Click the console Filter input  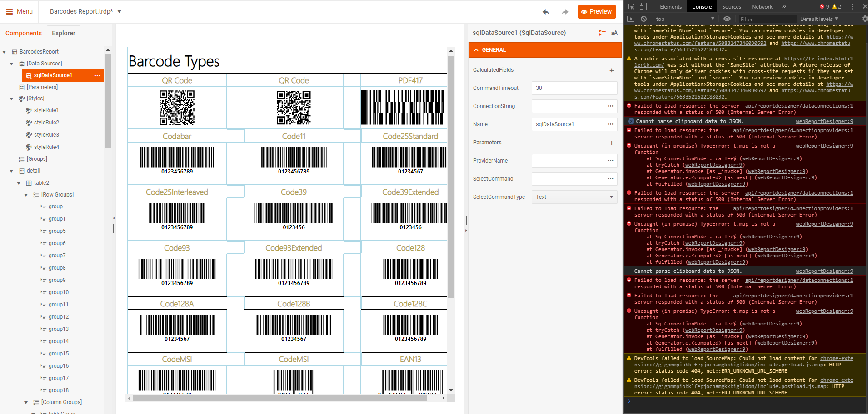(767, 19)
